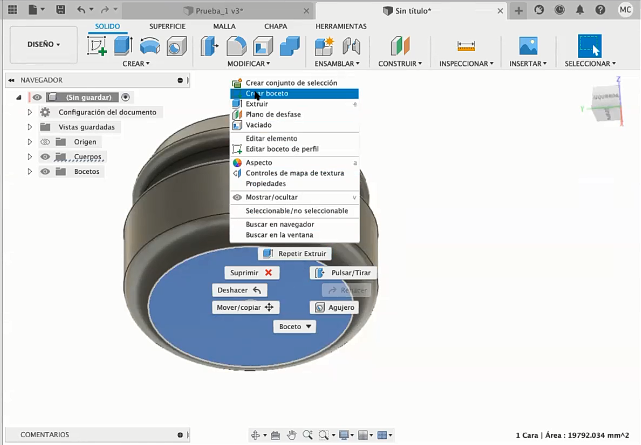The image size is (641, 445).
Task: Open the CREAR dropdown menu
Action: click(136, 64)
